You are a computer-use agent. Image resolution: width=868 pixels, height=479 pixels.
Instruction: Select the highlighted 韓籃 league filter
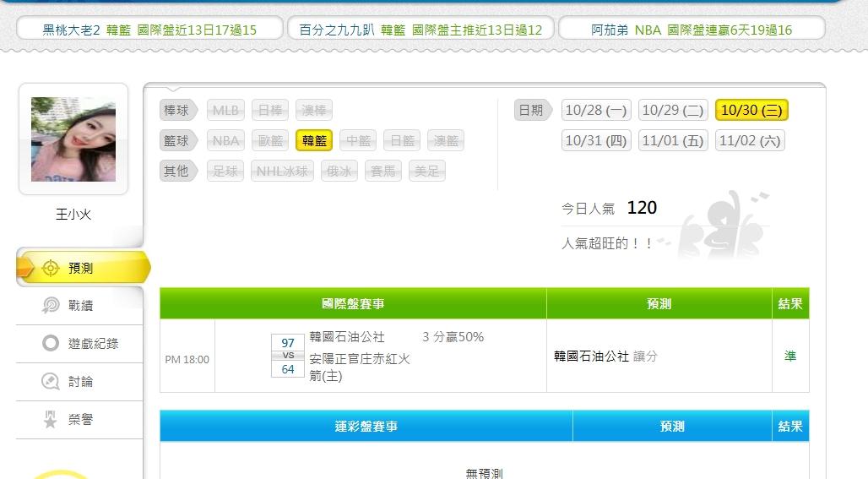point(314,140)
